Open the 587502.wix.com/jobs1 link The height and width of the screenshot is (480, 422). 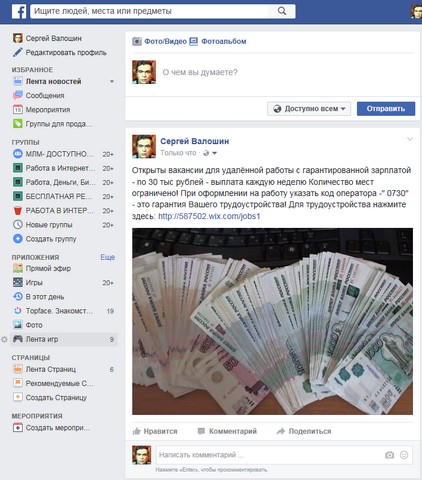(x=209, y=216)
